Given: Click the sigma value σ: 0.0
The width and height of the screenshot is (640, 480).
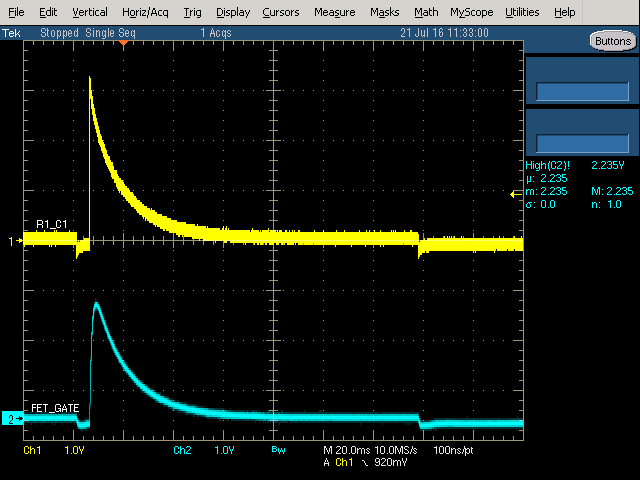Looking at the screenshot, I should tap(540, 204).
